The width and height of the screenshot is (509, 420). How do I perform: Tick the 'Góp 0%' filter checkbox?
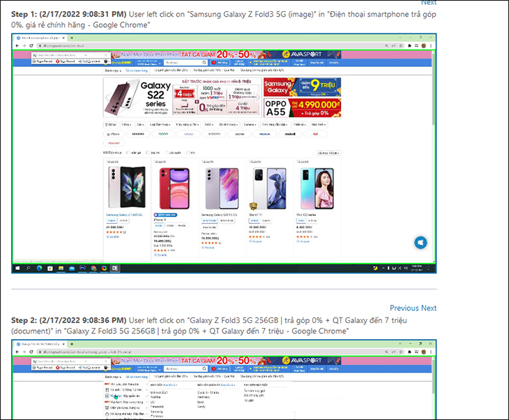click(x=148, y=153)
